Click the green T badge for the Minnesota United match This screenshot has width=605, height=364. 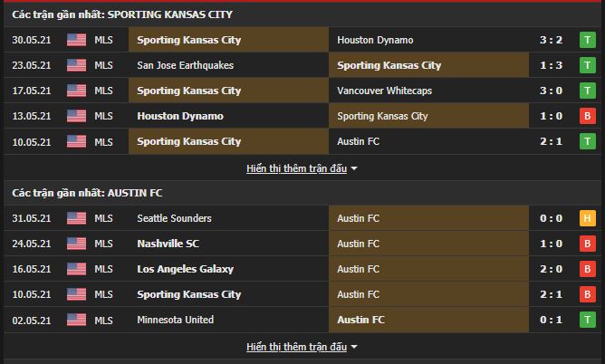[x=586, y=320]
